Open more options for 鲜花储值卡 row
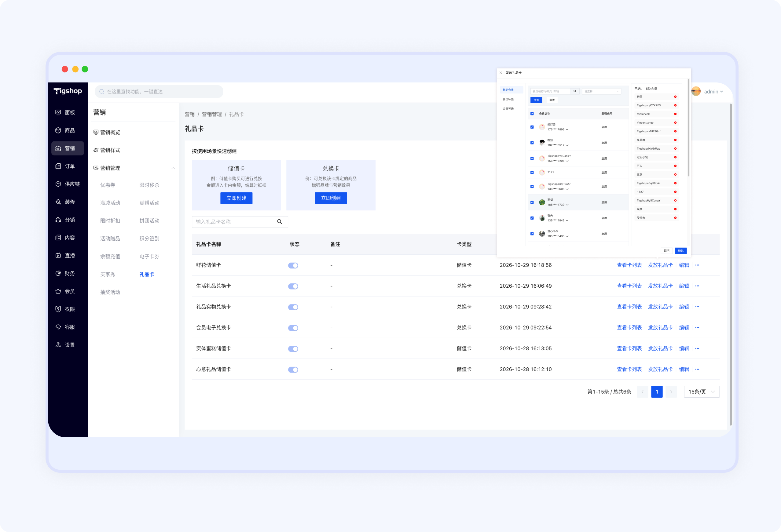The image size is (781, 532). pos(697,265)
